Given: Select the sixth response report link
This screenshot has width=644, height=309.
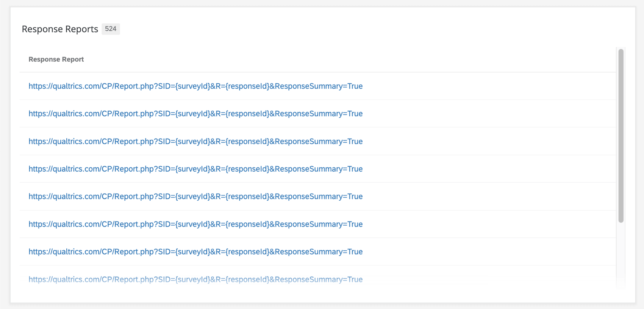Looking at the screenshot, I should click(x=195, y=224).
